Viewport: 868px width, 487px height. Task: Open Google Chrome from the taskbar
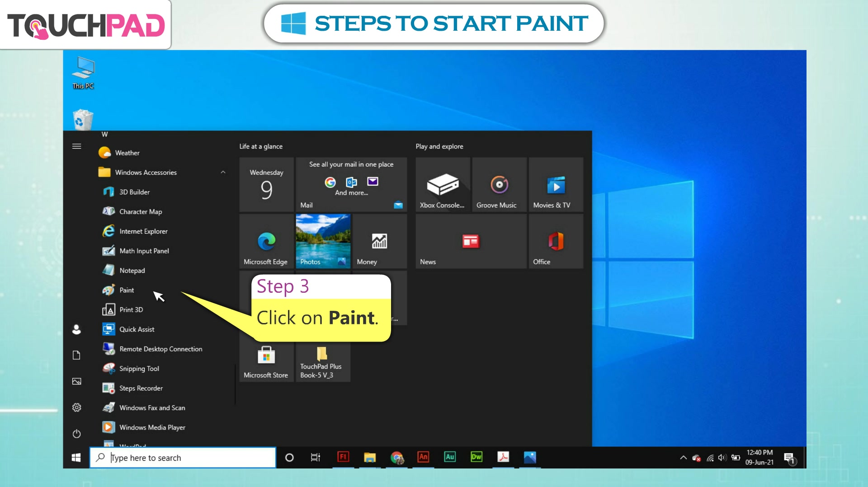397,458
